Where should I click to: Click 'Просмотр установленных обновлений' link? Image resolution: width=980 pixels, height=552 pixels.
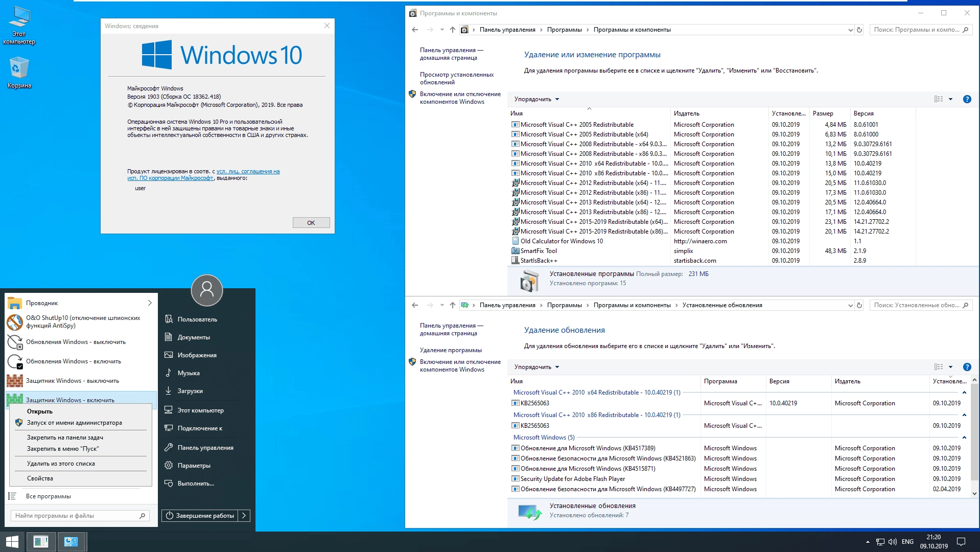click(x=457, y=78)
